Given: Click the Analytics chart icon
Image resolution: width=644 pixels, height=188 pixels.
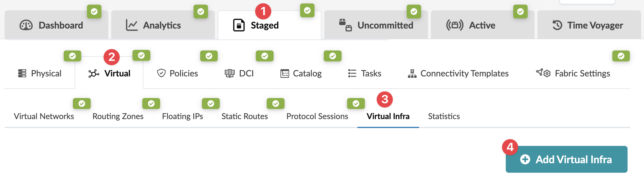Looking at the screenshot, I should [132, 25].
